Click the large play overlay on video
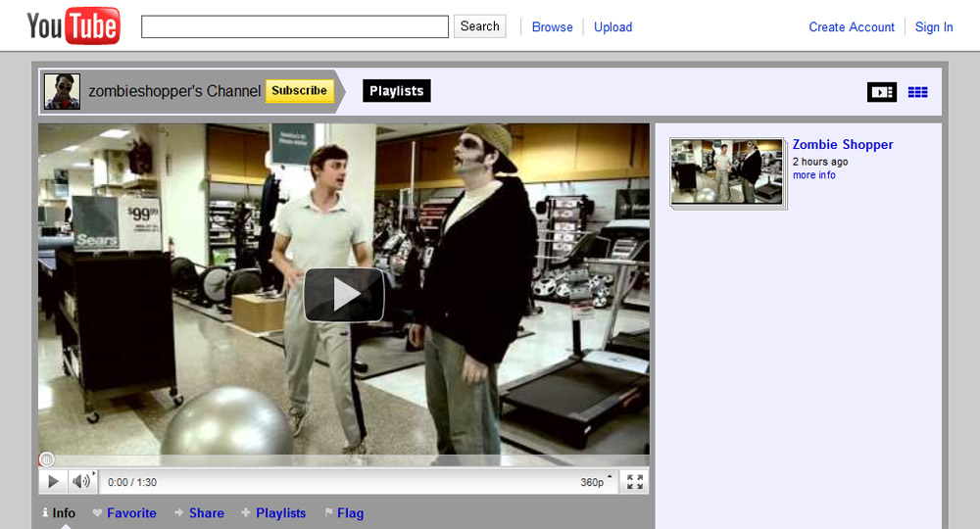The height and width of the screenshot is (529, 980). click(344, 295)
